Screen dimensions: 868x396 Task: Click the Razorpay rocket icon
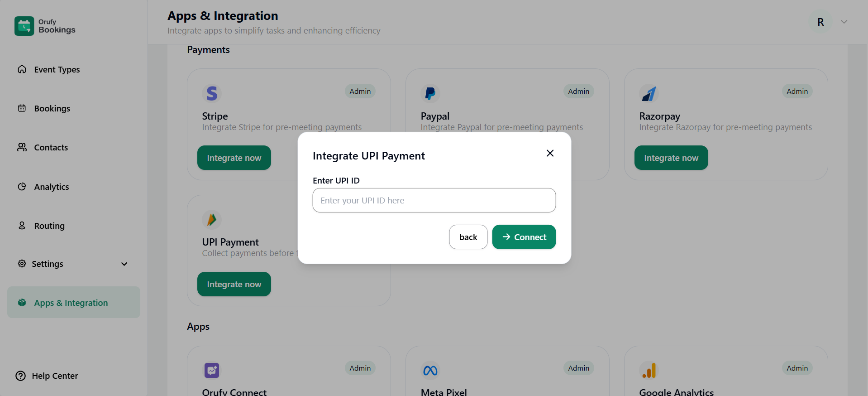649,93
